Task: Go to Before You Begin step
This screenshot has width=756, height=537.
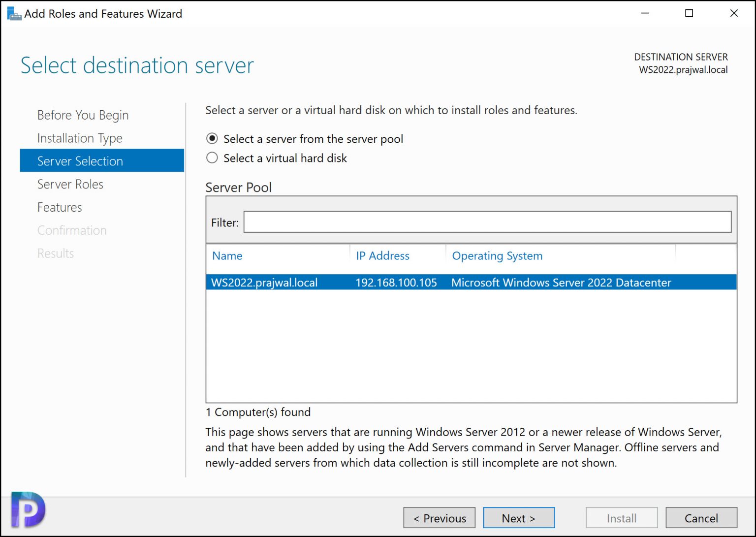Action: tap(83, 115)
